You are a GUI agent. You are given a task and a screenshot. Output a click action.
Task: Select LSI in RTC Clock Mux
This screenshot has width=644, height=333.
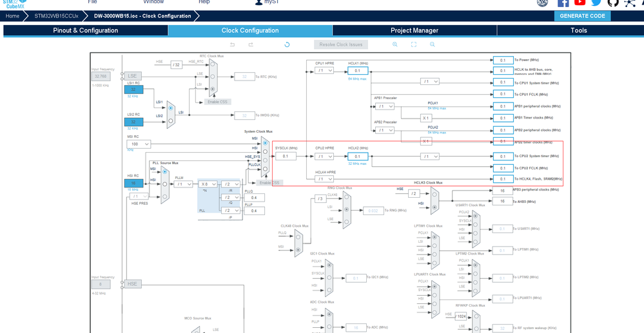point(212,89)
